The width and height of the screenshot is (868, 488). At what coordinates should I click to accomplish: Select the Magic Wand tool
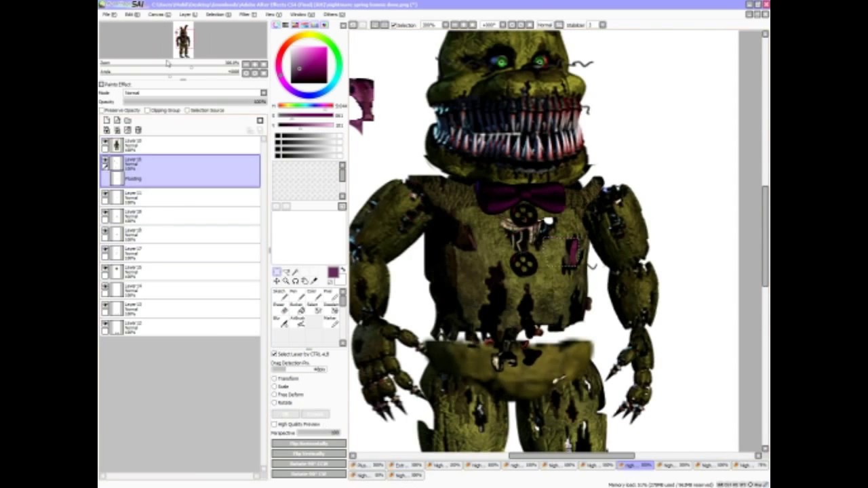click(295, 272)
